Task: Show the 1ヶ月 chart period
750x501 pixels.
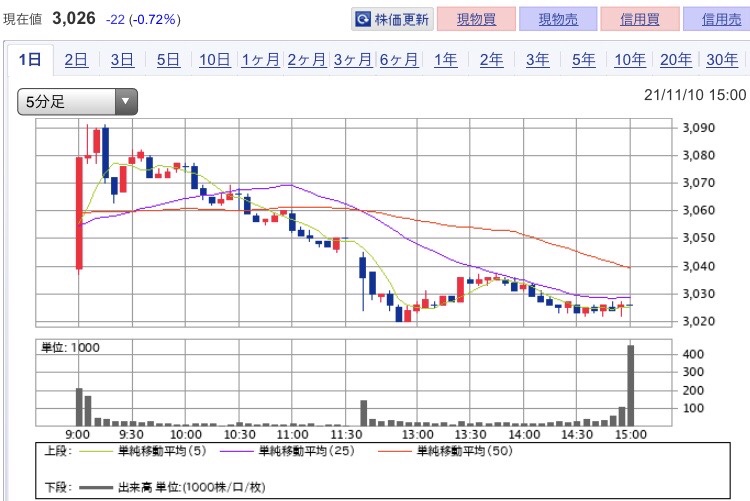Action: (x=260, y=60)
